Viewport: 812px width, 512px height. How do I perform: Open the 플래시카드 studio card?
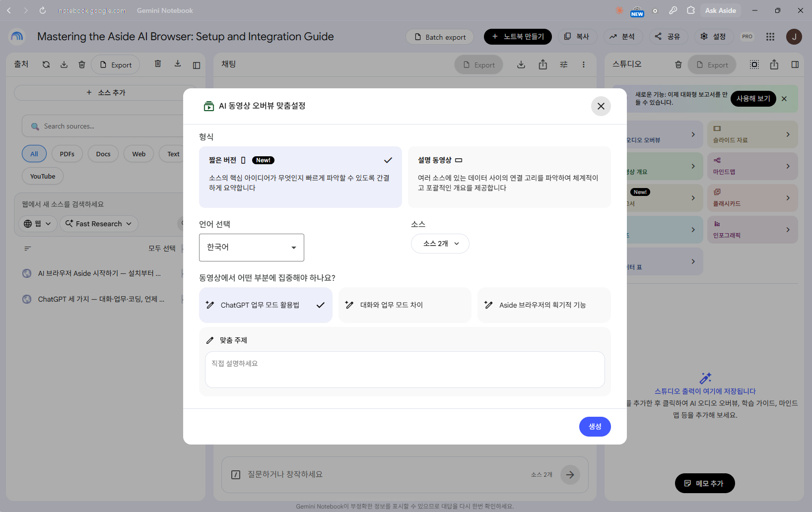[x=752, y=198]
